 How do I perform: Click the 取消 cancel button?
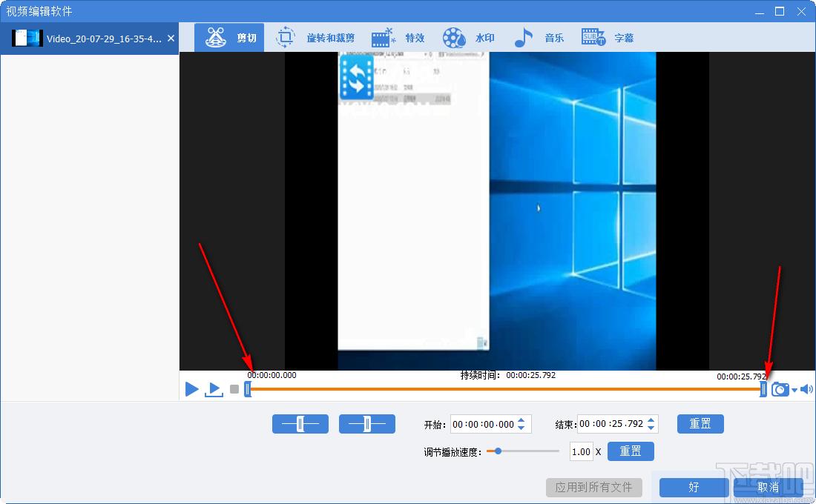pos(768,488)
